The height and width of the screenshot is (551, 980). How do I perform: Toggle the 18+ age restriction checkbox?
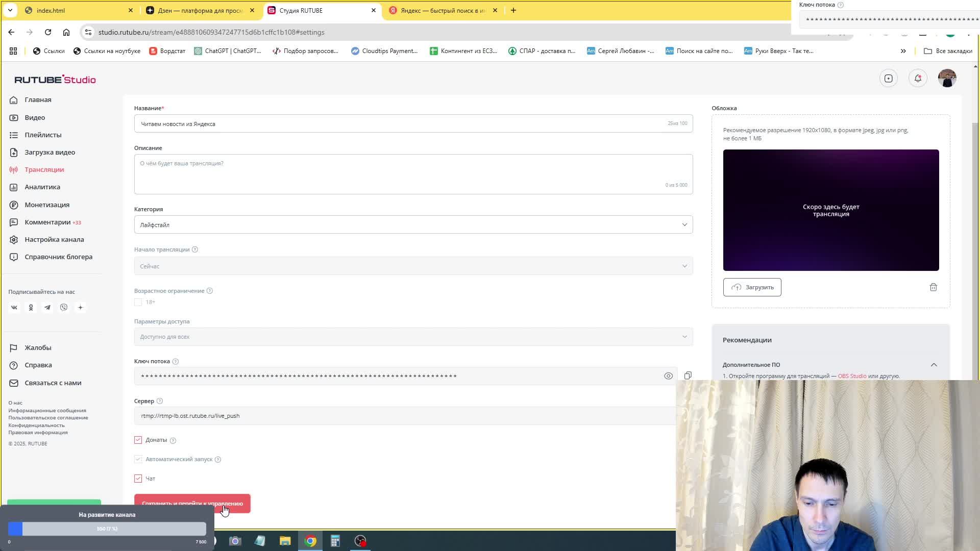coord(139,302)
